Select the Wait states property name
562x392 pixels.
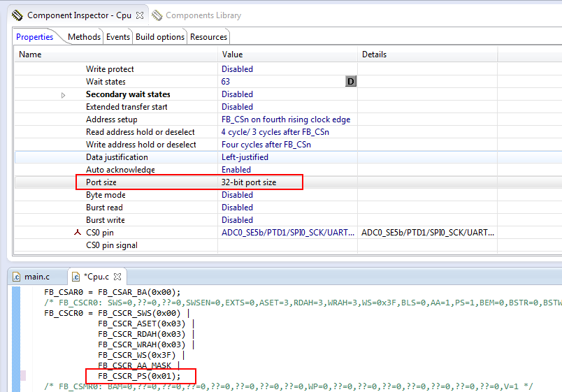[x=106, y=81]
